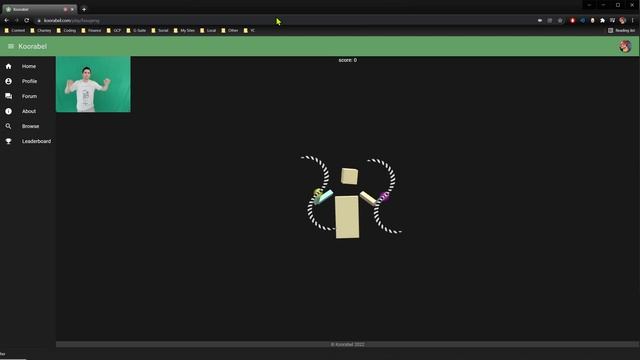The image size is (640, 360).
Task: Click the bookmark star icon
Action: 560,20
